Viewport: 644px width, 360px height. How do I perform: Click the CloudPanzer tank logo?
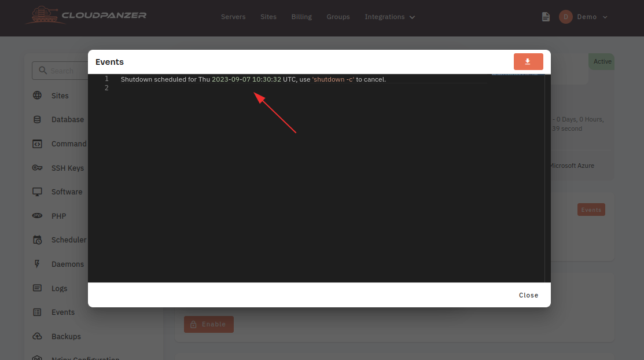click(x=45, y=15)
